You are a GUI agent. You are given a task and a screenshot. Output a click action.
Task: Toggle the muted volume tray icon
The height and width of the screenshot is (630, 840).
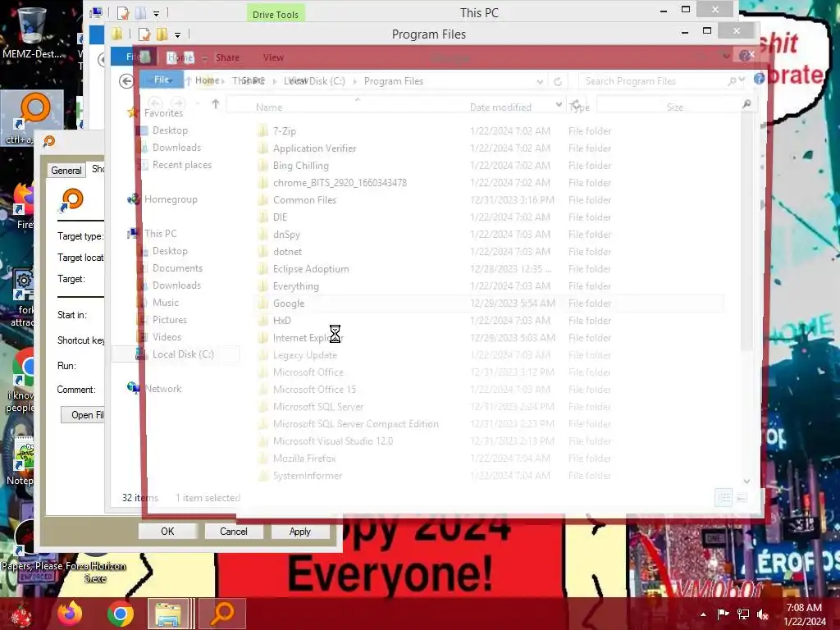763,614
